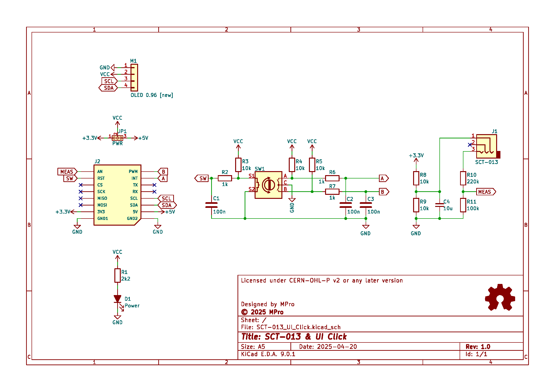Select resistor R11 100k symbol
Screen dimensions: 555x392
pyautogui.click(x=463, y=205)
